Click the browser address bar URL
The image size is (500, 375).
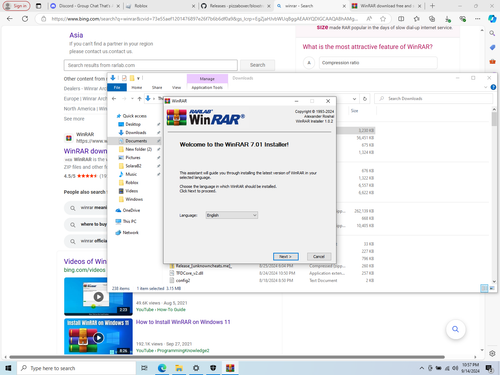pos(204,19)
